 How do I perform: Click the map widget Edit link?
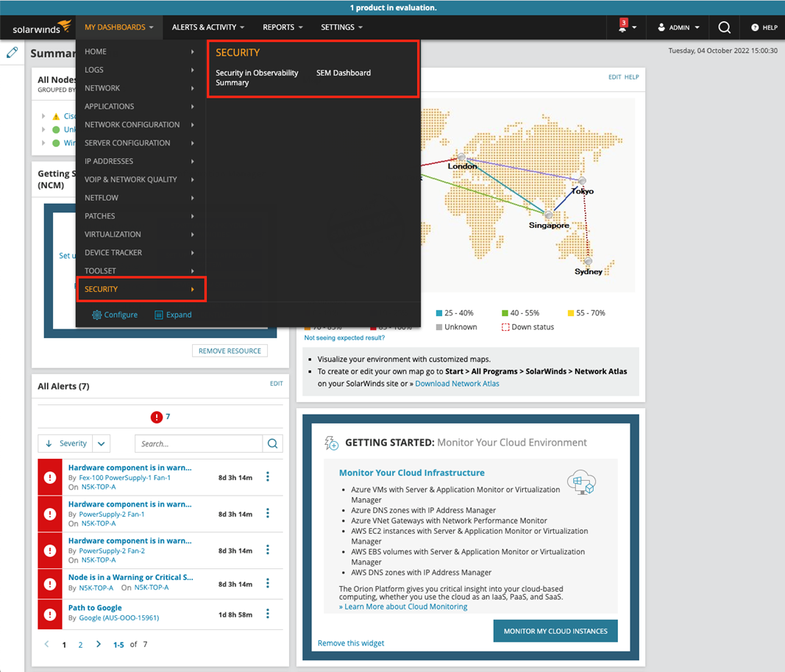tap(614, 77)
